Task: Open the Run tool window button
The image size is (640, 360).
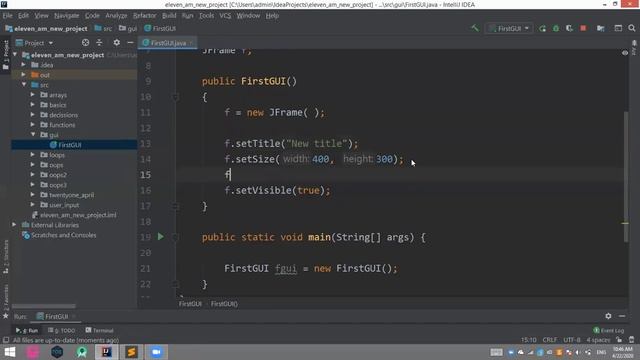Action: [x=27, y=330]
